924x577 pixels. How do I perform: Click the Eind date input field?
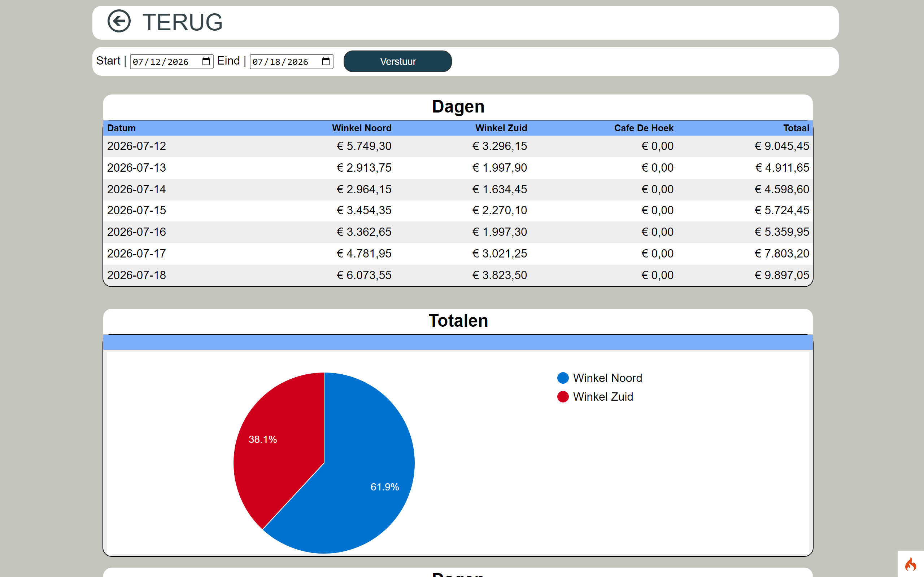291,61
